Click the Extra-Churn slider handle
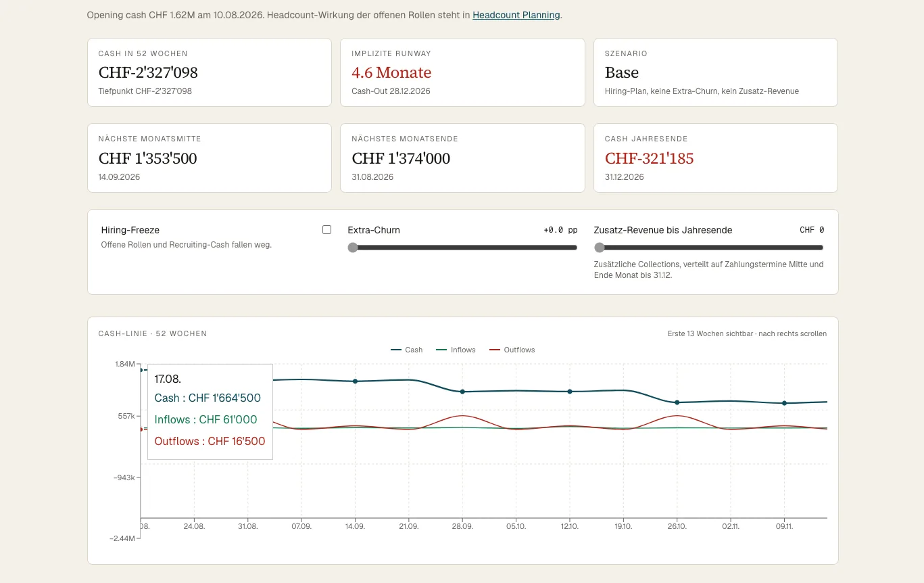 (352, 248)
